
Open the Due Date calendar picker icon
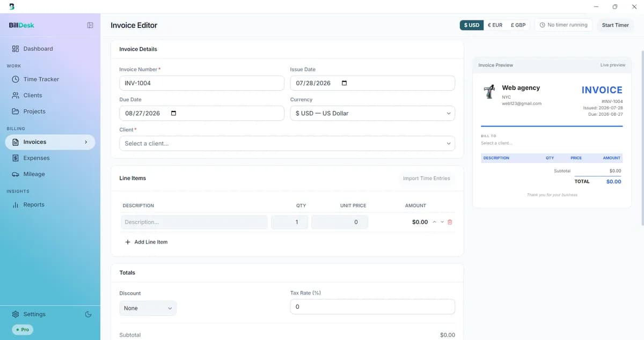coord(173,113)
